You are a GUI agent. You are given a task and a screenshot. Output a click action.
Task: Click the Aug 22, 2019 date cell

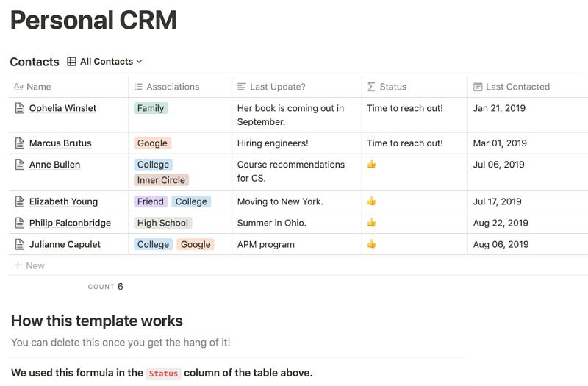coord(501,223)
